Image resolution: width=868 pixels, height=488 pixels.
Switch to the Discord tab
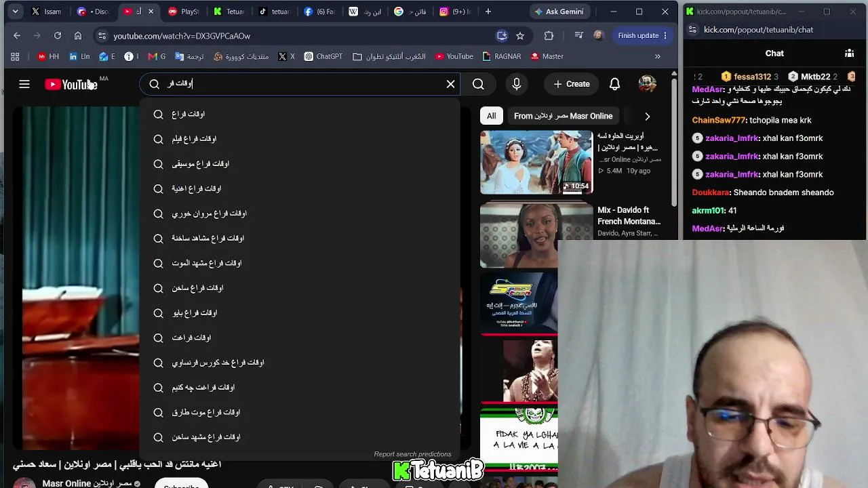click(93, 12)
